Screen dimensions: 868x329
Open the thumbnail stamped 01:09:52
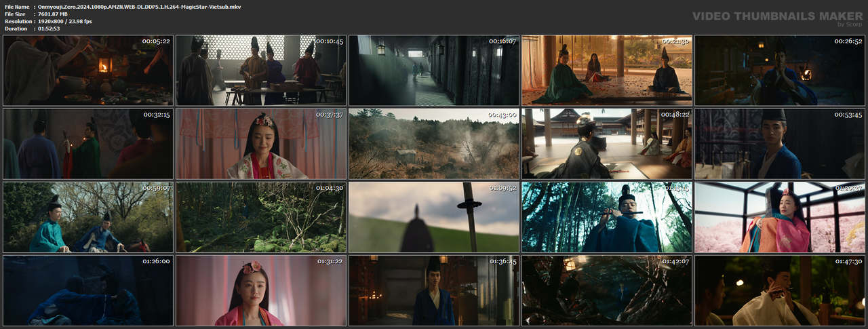(434, 217)
